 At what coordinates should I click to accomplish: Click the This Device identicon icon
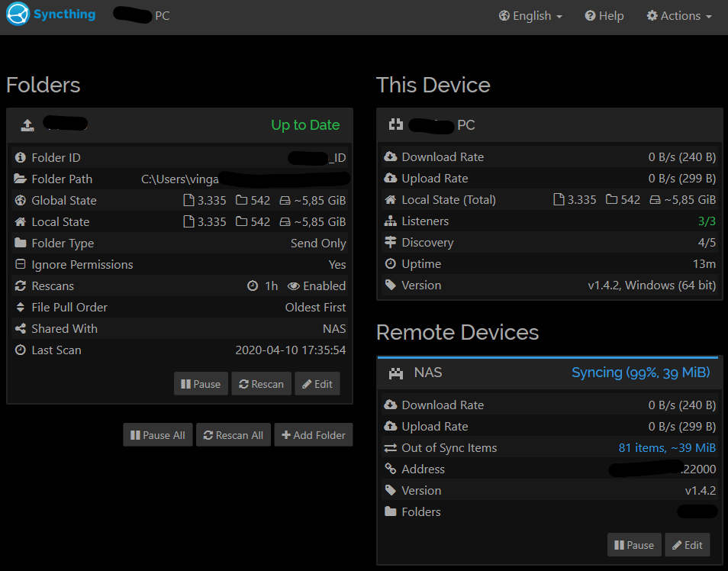tap(395, 124)
